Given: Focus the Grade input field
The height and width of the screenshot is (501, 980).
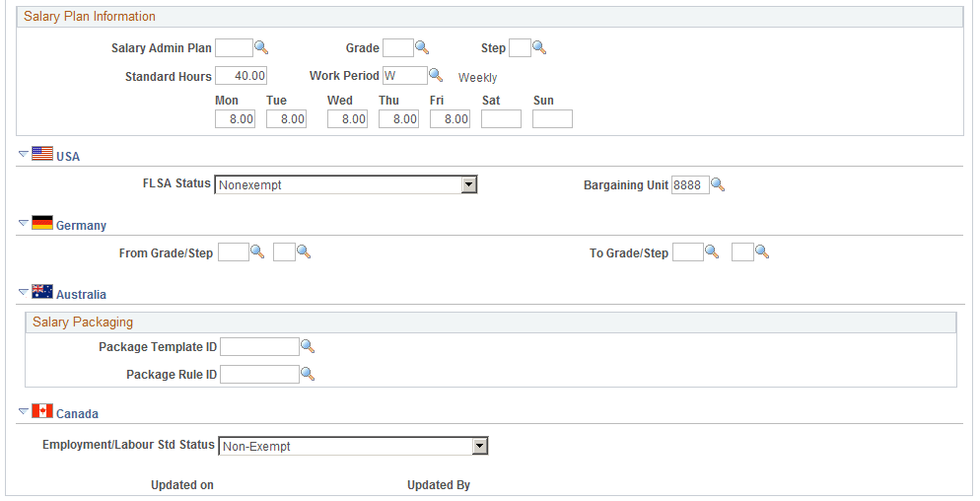Looking at the screenshot, I should (398, 47).
